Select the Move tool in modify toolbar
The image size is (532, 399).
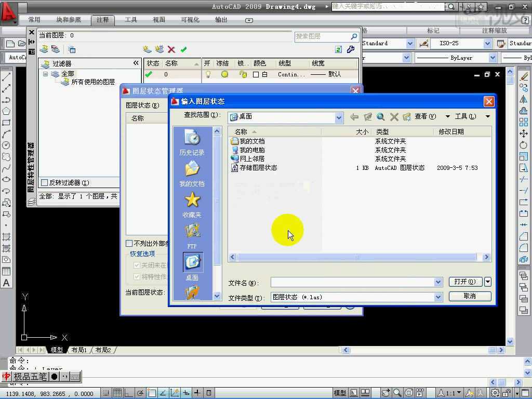(524, 134)
